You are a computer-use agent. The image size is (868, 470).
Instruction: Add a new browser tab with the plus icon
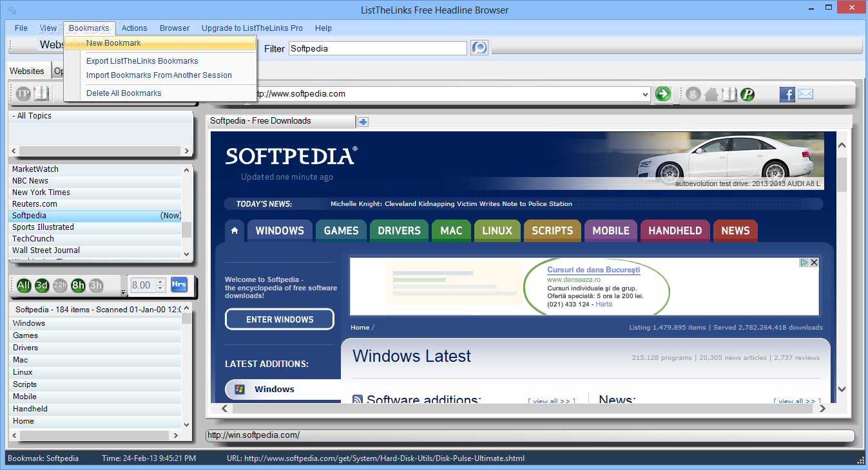(x=363, y=122)
